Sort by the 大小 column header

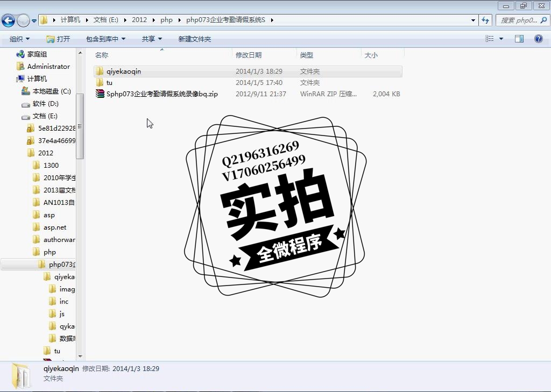click(x=371, y=55)
